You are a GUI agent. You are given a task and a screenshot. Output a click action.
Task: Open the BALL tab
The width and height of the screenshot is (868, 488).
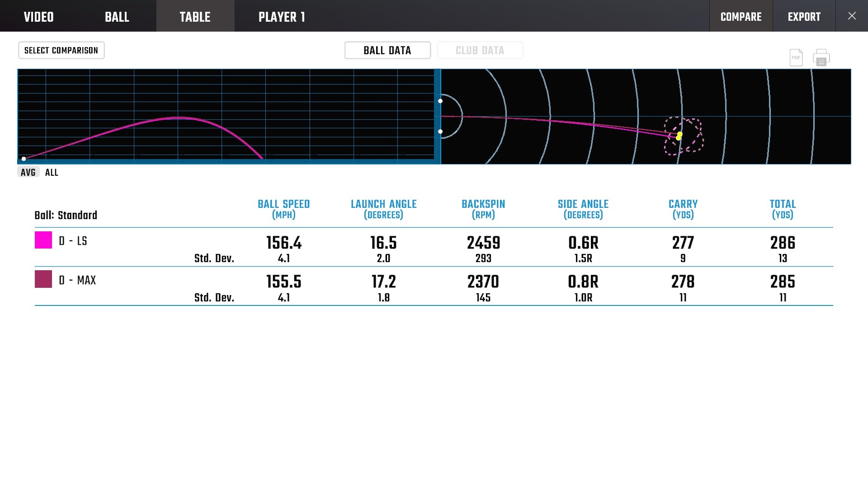point(117,16)
